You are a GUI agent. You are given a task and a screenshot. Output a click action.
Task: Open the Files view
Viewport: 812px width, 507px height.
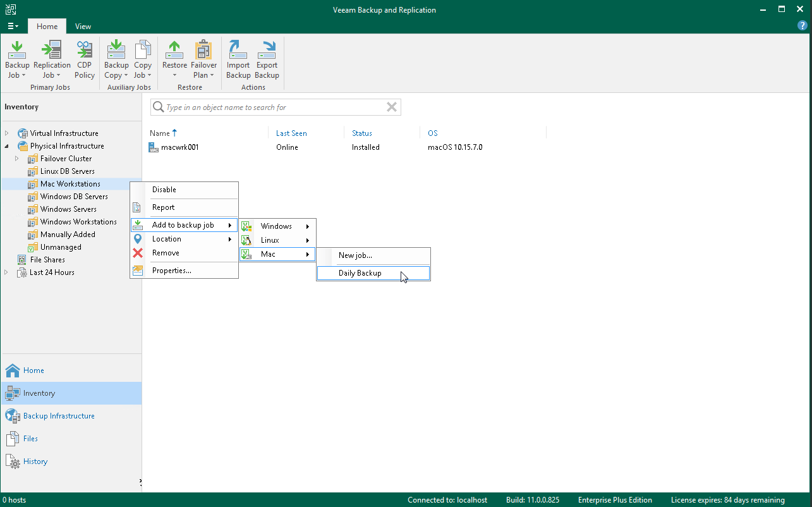pos(30,438)
